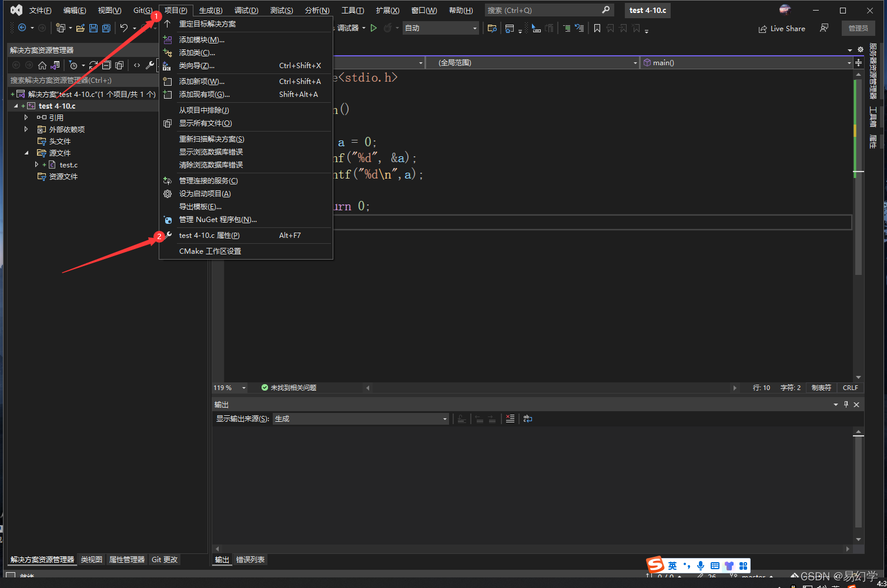This screenshot has width=887, height=588.
Task: Click the 资源文件 folder in Solution Explorer
Action: pos(63,176)
